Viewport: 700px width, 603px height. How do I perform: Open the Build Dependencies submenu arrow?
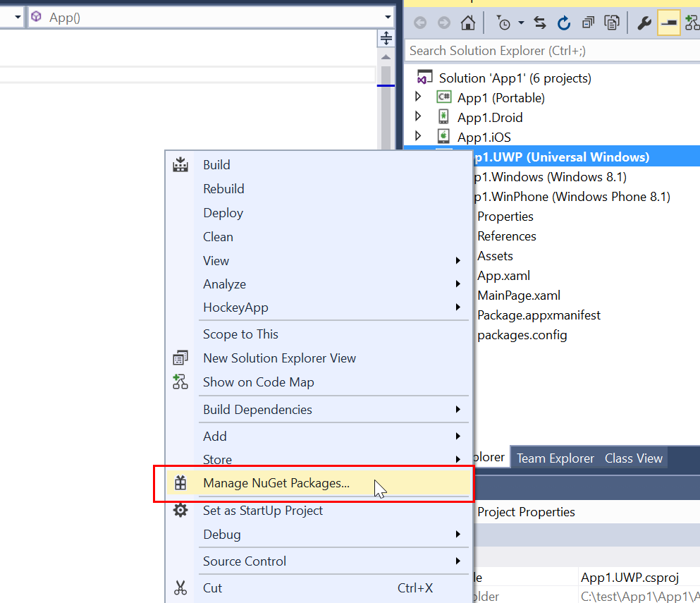(458, 409)
